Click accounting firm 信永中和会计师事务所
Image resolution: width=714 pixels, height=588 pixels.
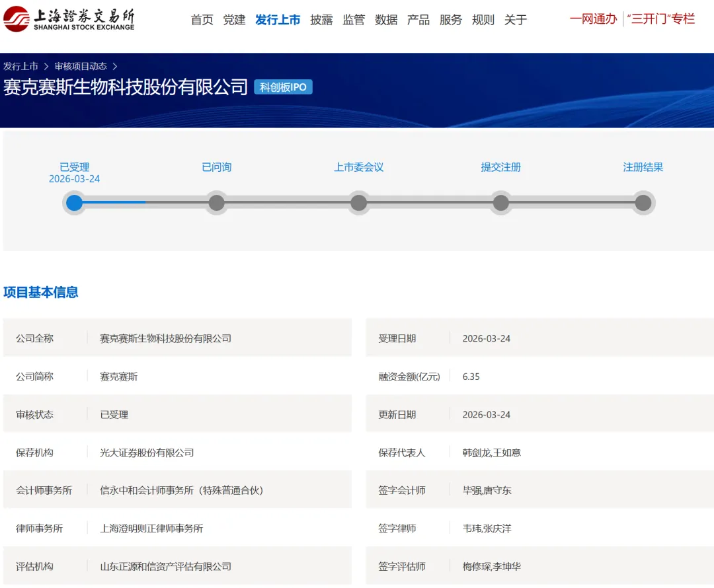[x=181, y=491]
